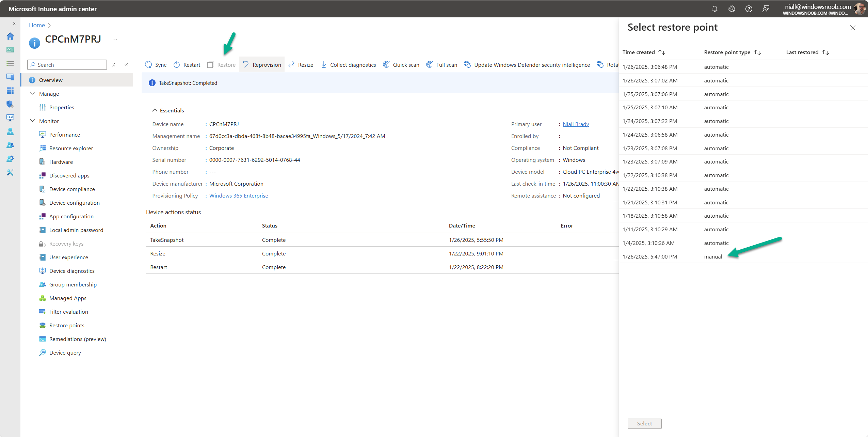The image size is (868, 437).
Task: Click the Home breadcrumb link
Action: point(37,25)
